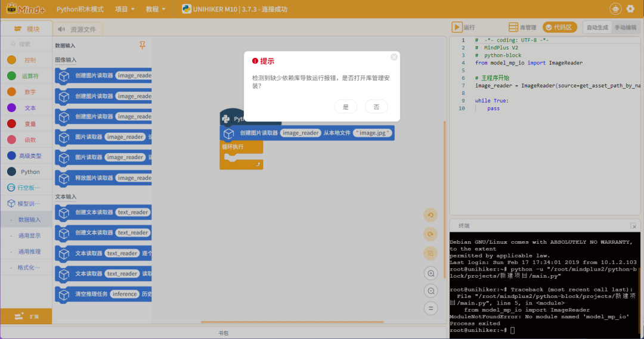This screenshot has height=339, width=644.
Task: Click the 文本读取器 text_reader 逐个 palette block
Action: [x=103, y=254]
